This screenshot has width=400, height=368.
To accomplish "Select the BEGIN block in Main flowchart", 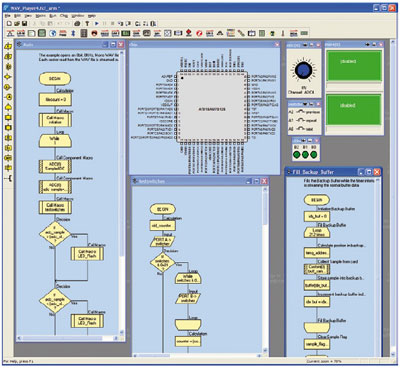I will coord(55,79).
